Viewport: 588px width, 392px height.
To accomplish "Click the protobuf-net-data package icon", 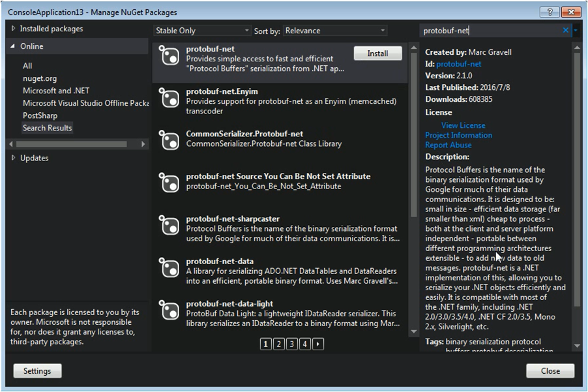I will [x=169, y=267].
